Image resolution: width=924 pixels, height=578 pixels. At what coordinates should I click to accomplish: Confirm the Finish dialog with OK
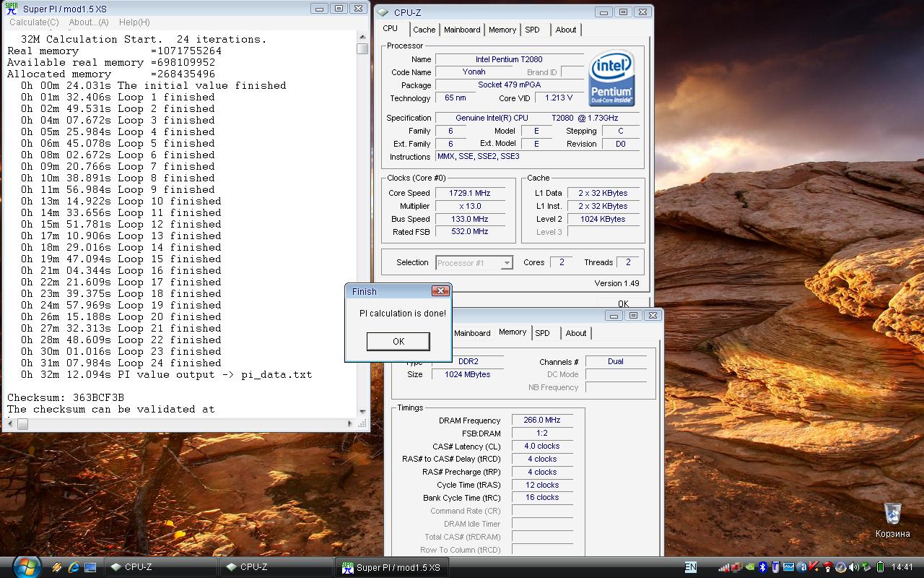398,341
